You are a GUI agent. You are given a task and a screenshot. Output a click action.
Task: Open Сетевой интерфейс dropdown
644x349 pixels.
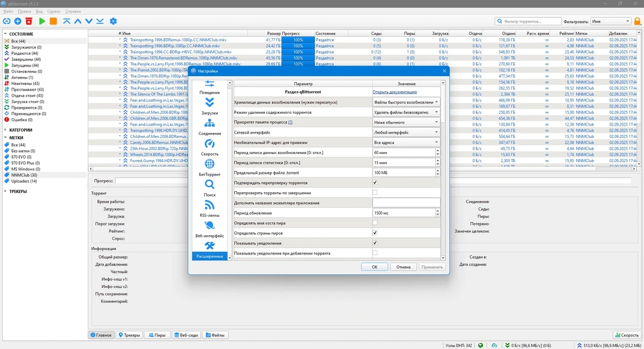(406, 132)
